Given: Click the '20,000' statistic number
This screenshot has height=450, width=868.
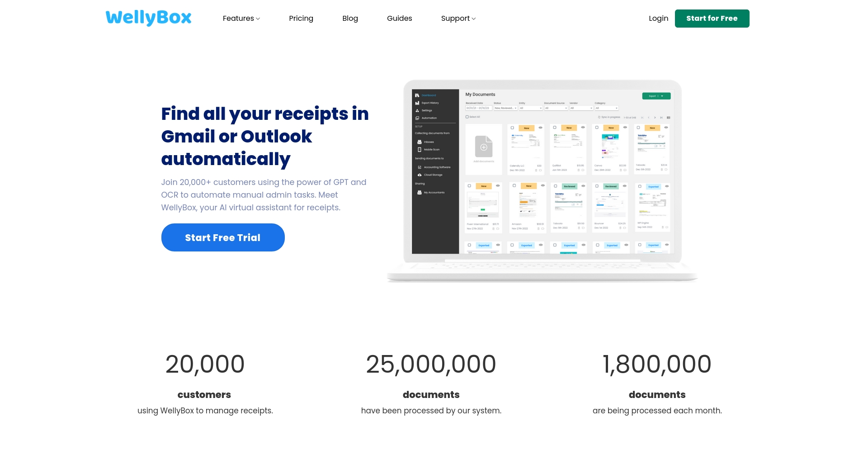Looking at the screenshot, I should [205, 364].
